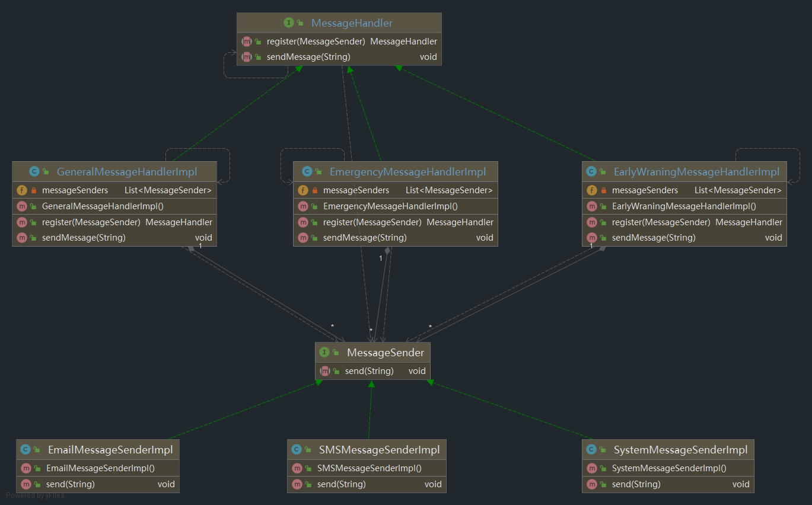Click the Powered by yFiles watermark
812x505 pixels.
[35, 496]
